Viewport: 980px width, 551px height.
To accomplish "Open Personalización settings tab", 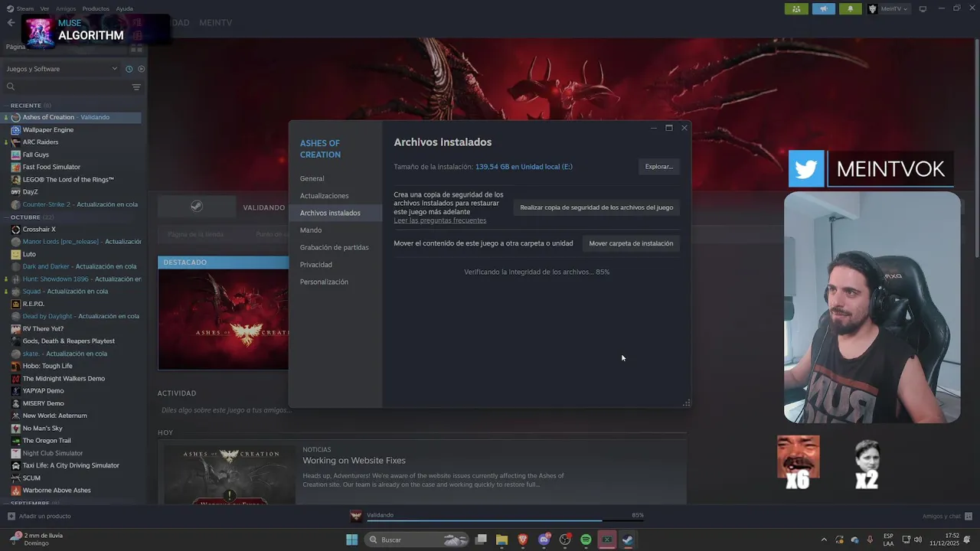I will point(335,282).
